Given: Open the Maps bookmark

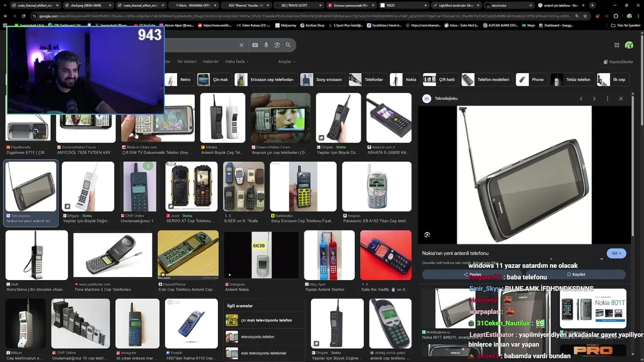Looking at the screenshot, I should [x=528, y=25].
